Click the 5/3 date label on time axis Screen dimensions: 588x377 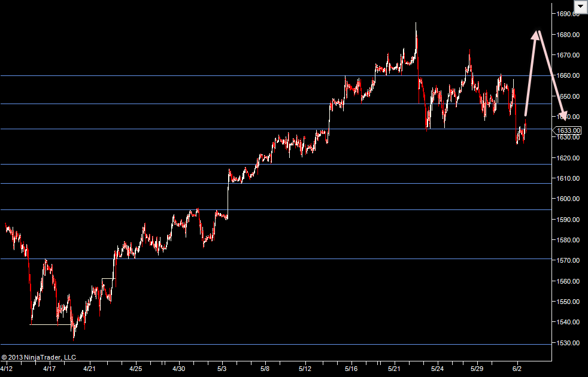222,369
